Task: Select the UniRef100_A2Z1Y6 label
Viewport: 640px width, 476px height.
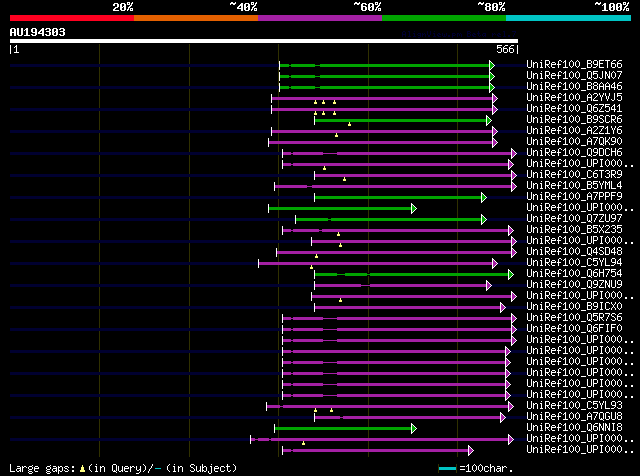Action: (574, 130)
